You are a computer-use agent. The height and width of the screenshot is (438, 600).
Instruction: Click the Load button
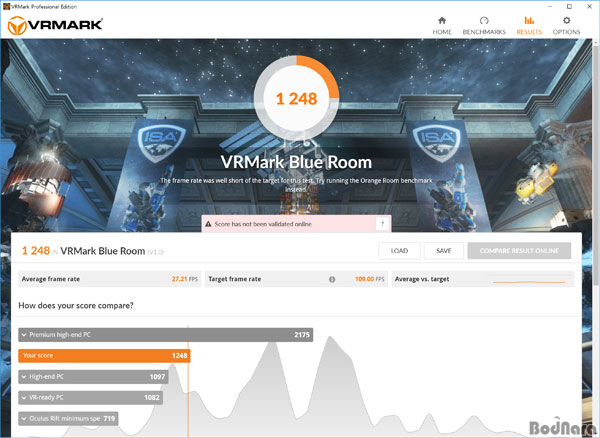pyautogui.click(x=399, y=251)
